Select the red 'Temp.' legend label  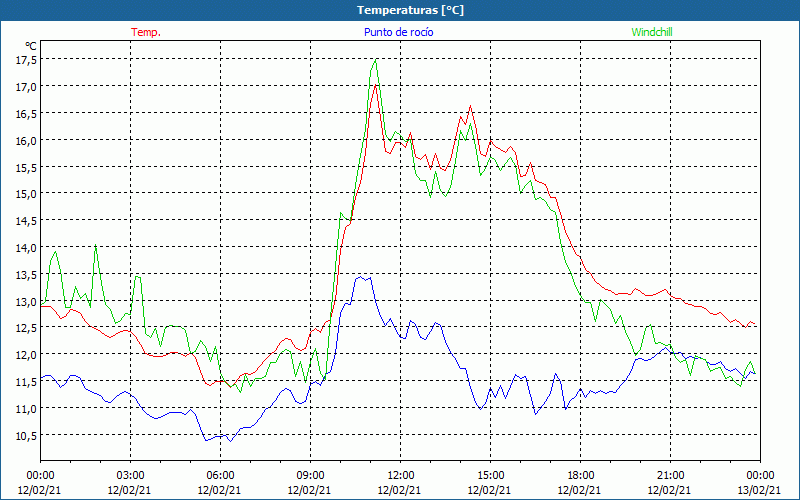[146, 32]
